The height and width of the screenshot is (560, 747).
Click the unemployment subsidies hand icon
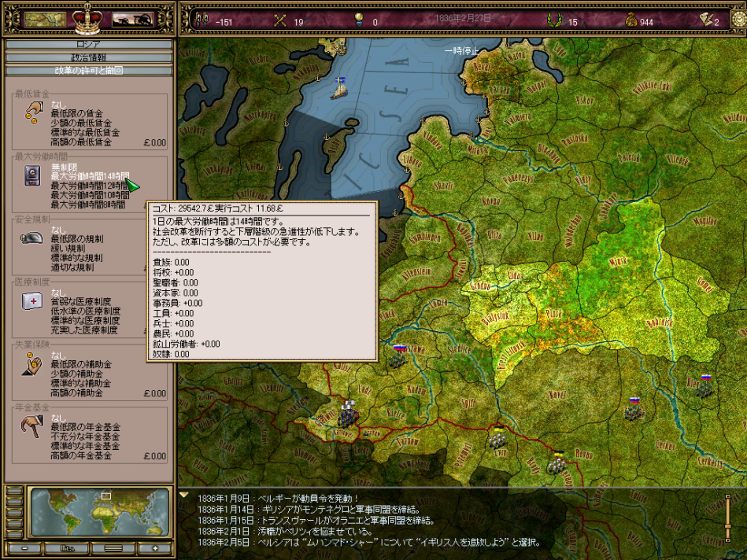point(31,364)
